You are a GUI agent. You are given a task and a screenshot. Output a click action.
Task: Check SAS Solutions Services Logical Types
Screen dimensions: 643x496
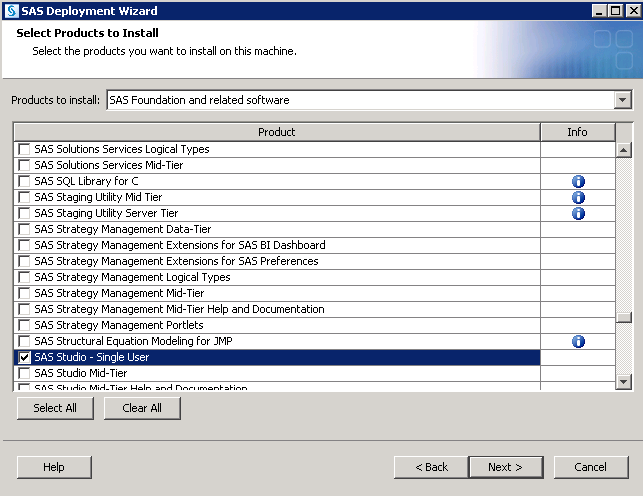(x=25, y=150)
